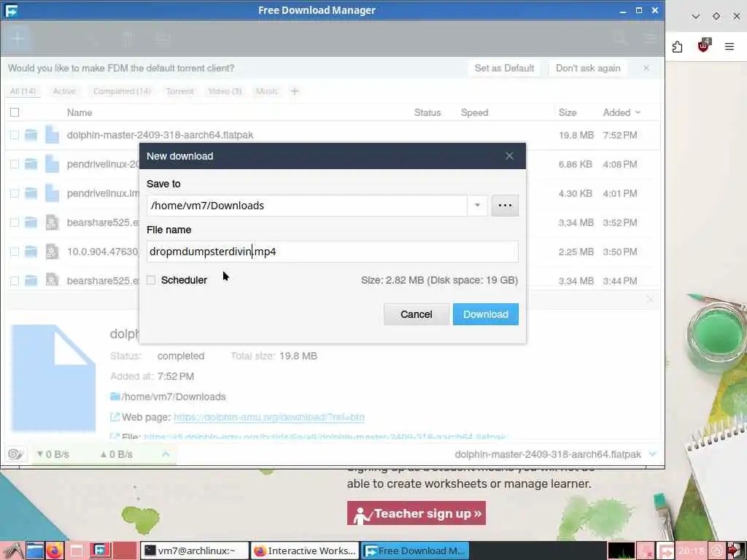Select the All (14) filter tab

click(x=23, y=91)
